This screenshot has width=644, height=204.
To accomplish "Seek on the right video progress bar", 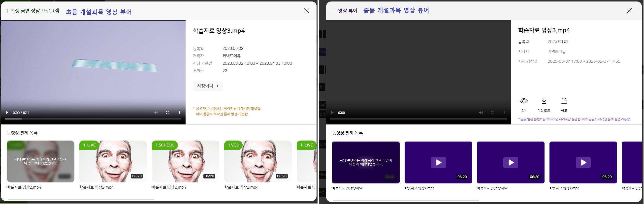I will (x=418, y=119).
